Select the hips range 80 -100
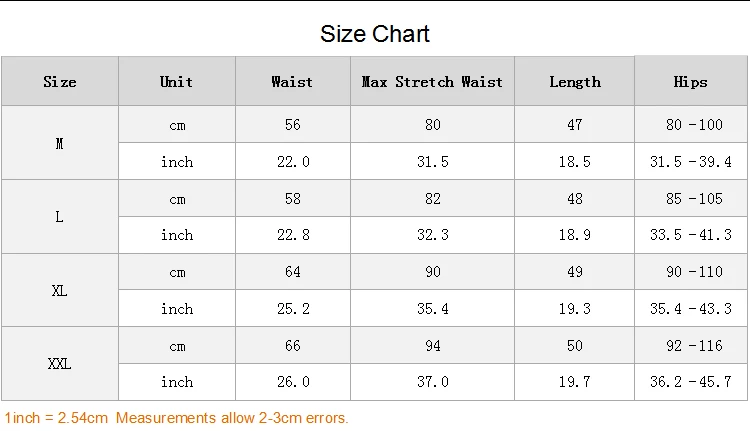Viewport: 750px width, 431px height. click(691, 125)
